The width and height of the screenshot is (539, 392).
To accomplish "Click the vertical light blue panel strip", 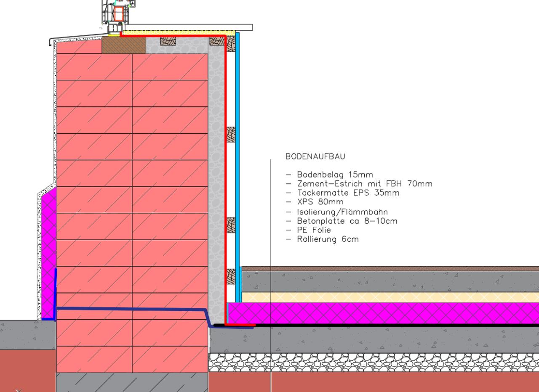I will [x=237, y=147].
